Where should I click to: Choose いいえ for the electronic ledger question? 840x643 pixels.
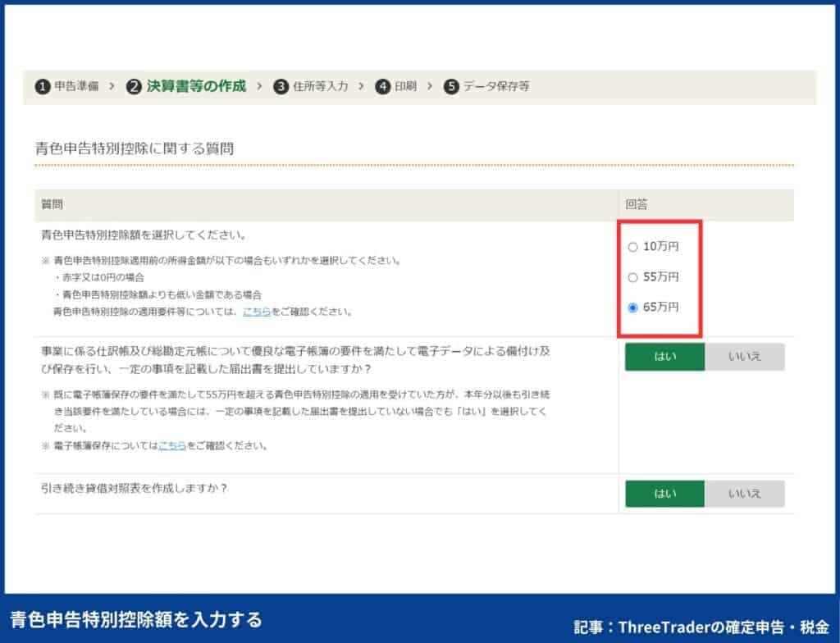click(x=745, y=357)
